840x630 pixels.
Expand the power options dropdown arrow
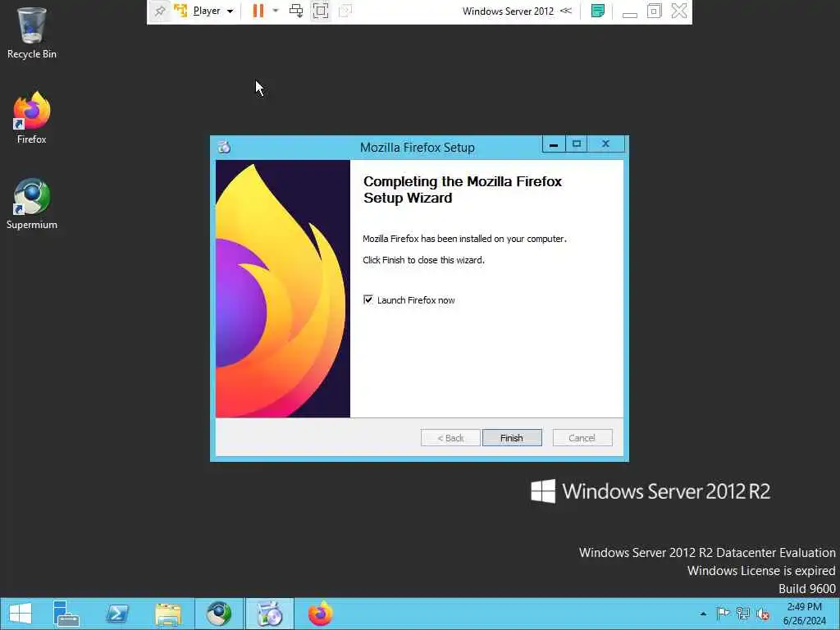pos(276,11)
